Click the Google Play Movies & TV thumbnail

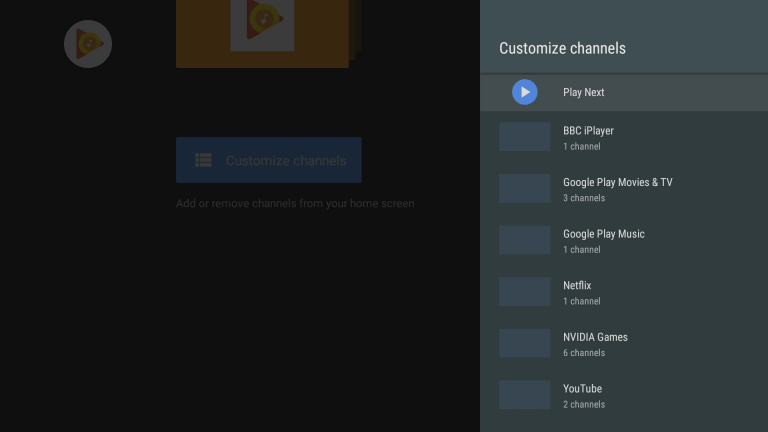pos(524,189)
